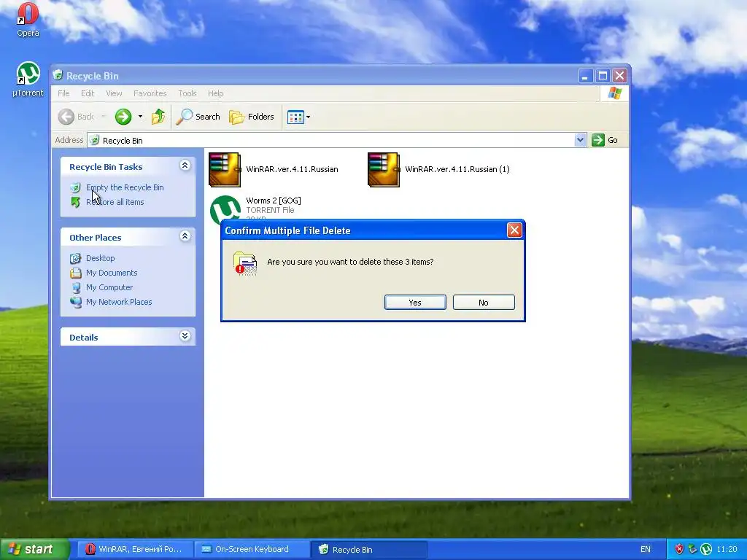This screenshot has height=560, width=747.
Task: Close the Recycle Bin window
Action: click(620, 76)
